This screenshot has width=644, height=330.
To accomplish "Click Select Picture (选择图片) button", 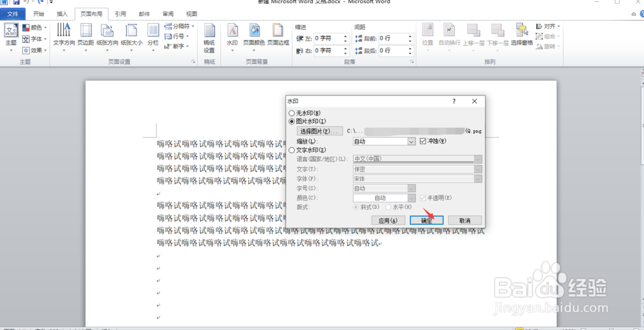I will pos(319,131).
